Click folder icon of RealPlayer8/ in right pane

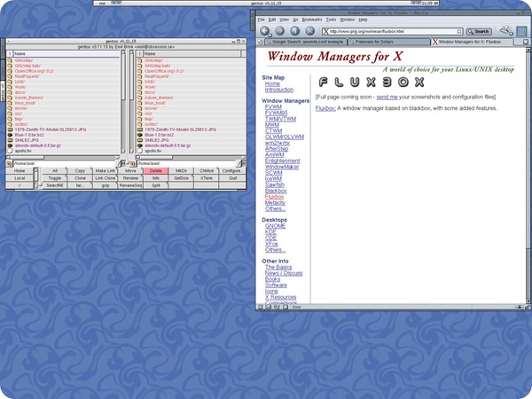click(x=140, y=76)
